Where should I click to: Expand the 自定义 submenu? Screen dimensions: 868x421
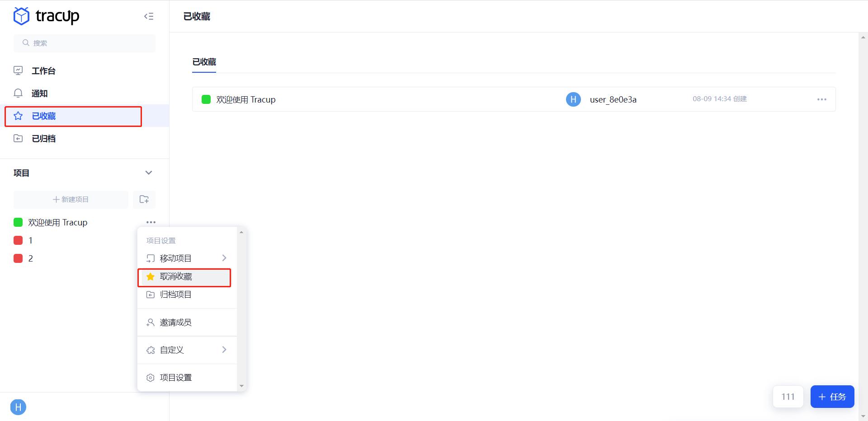(x=186, y=350)
